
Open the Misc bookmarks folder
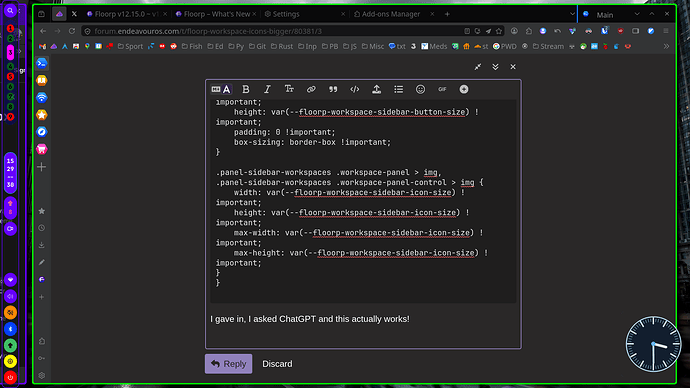373,46
